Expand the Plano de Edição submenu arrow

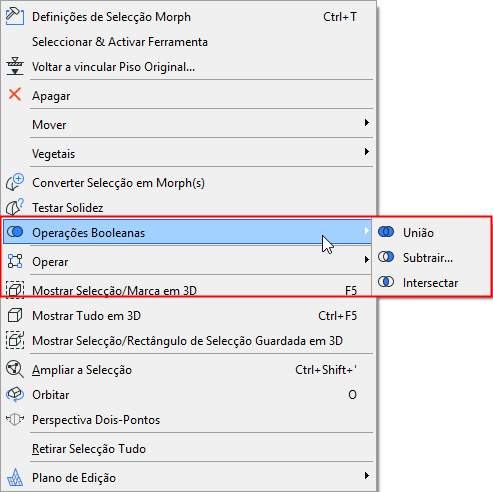click(367, 476)
